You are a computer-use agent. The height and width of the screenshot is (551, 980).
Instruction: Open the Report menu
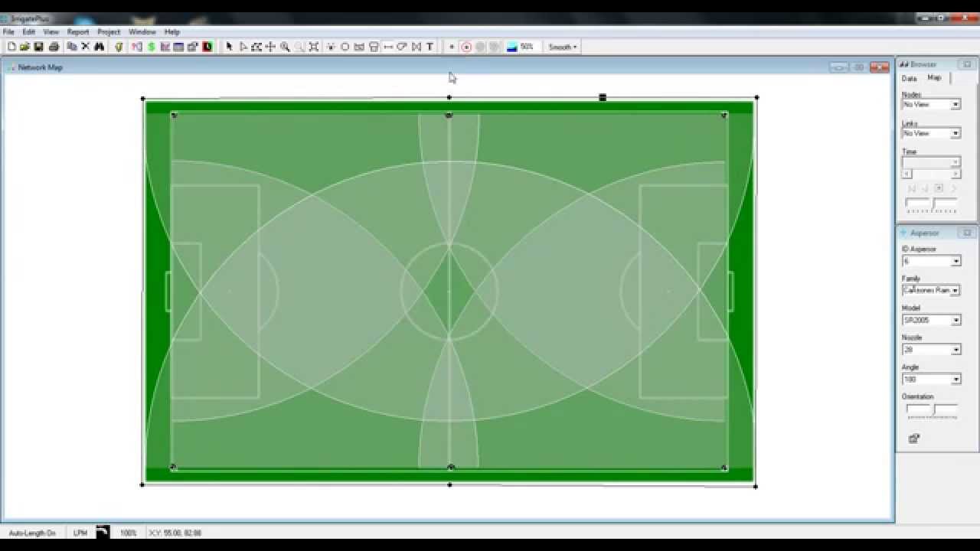[x=78, y=32]
